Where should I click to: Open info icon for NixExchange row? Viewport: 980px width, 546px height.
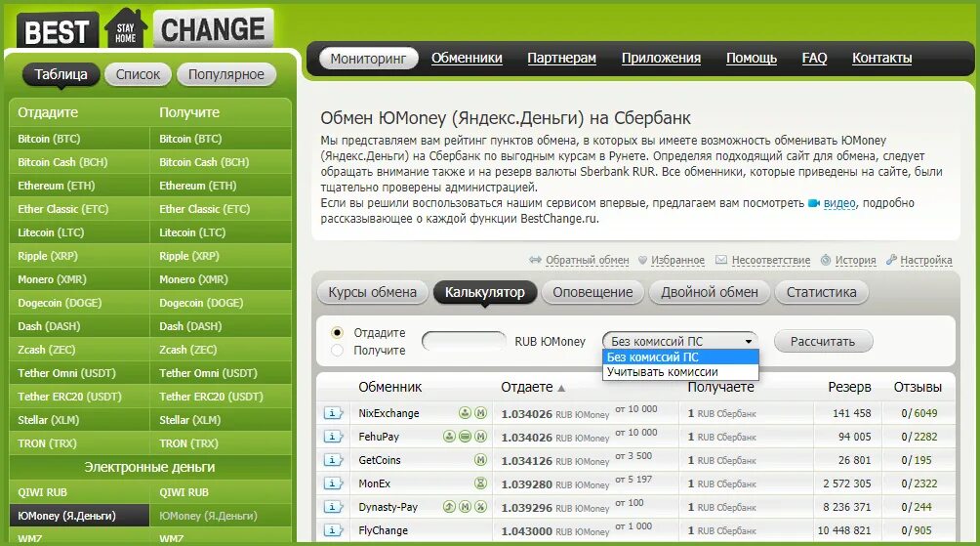pos(333,413)
